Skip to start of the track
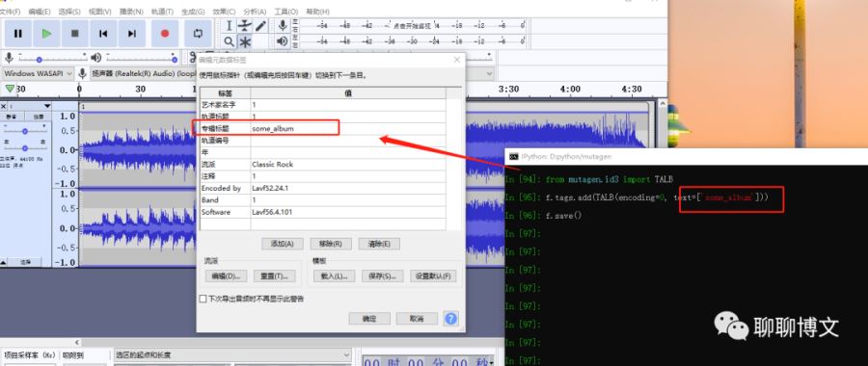Image resolution: width=868 pixels, height=366 pixels. click(103, 34)
